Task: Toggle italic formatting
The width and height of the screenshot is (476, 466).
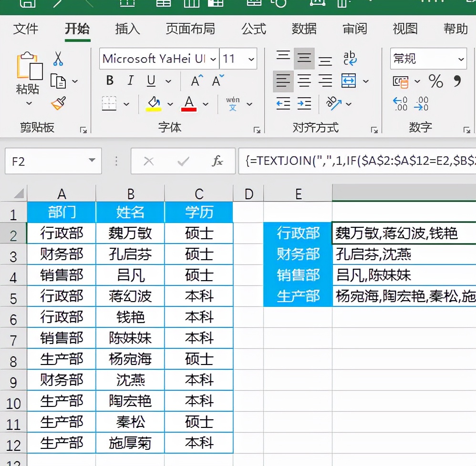Action: (130, 80)
